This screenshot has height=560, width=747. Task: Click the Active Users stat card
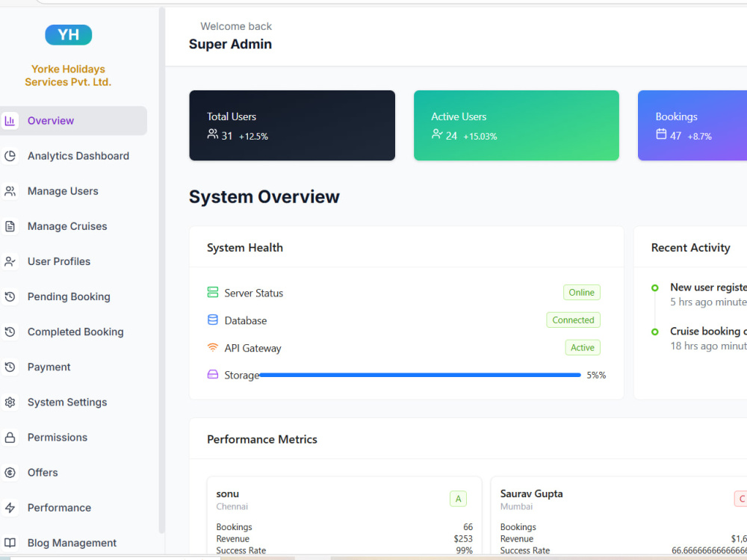point(516,125)
